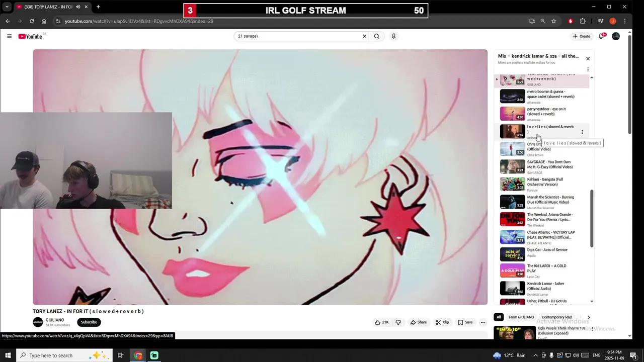Open more actions beside Save button
This screenshot has height=362, width=644.
(x=482, y=322)
